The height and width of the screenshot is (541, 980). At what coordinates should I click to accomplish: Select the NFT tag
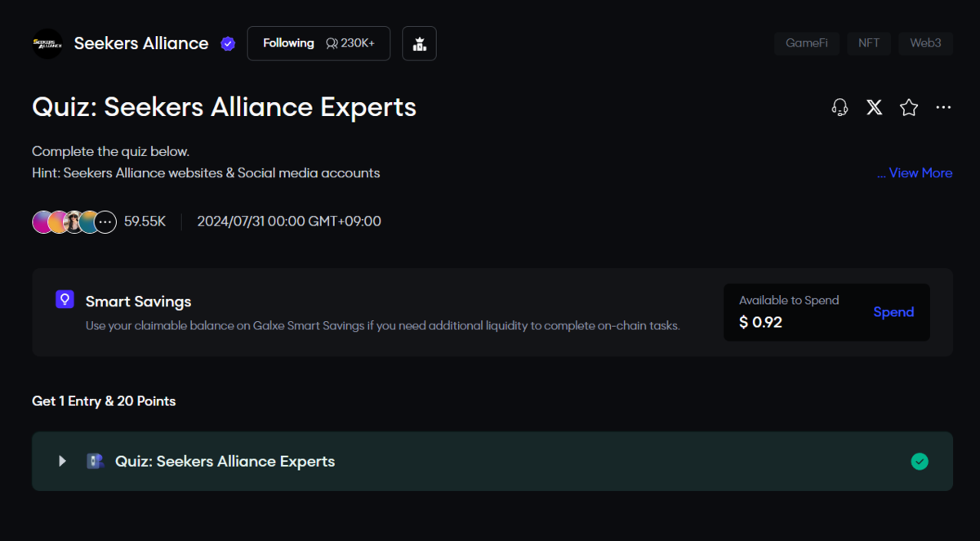pyautogui.click(x=869, y=43)
